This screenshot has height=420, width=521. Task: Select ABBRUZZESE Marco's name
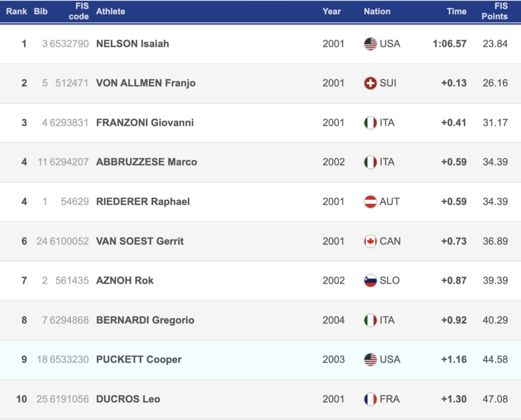pyautogui.click(x=147, y=162)
